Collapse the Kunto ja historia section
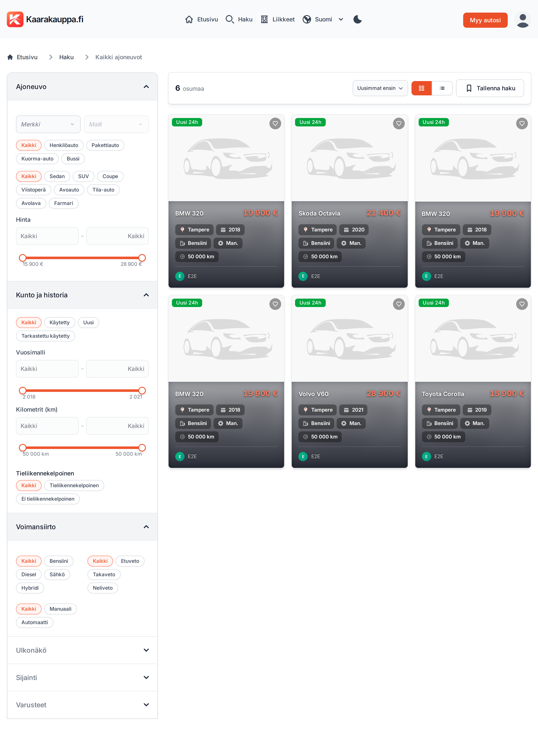The image size is (538, 756). pos(82,295)
